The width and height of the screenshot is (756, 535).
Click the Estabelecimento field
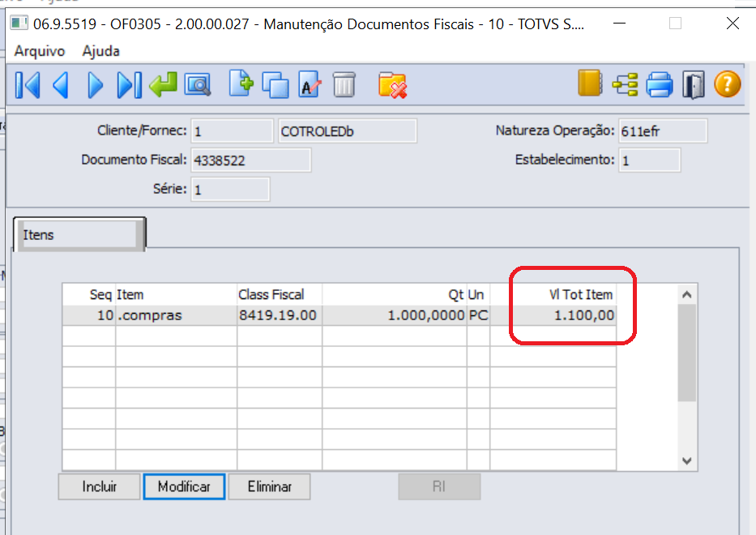pos(649,160)
